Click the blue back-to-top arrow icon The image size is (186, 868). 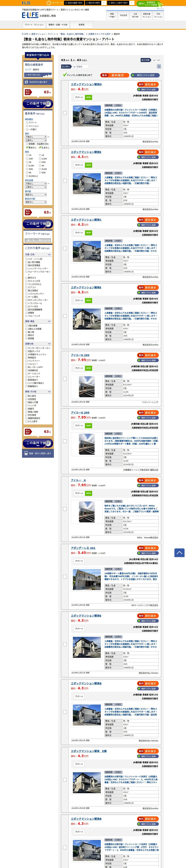(x=179, y=553)
